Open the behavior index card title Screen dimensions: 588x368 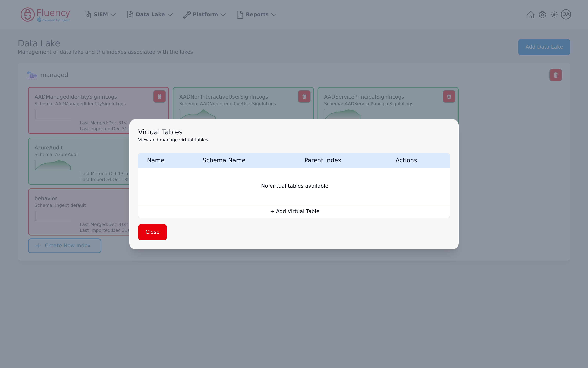point(46,198)
